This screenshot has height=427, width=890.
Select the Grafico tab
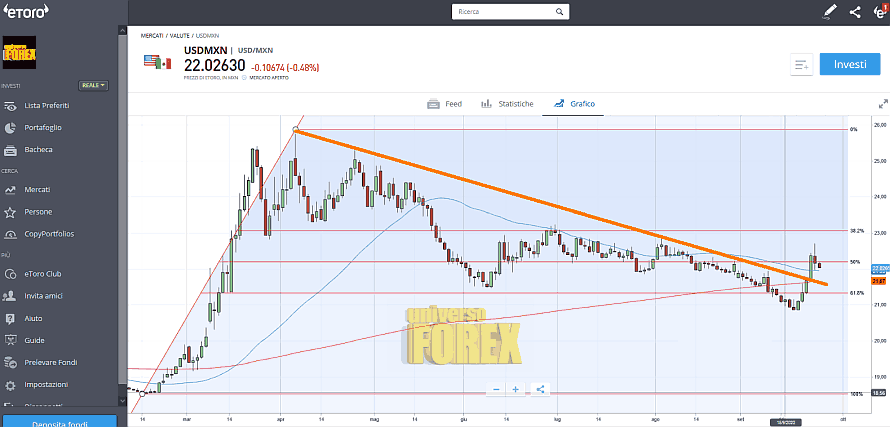(575, 104)
